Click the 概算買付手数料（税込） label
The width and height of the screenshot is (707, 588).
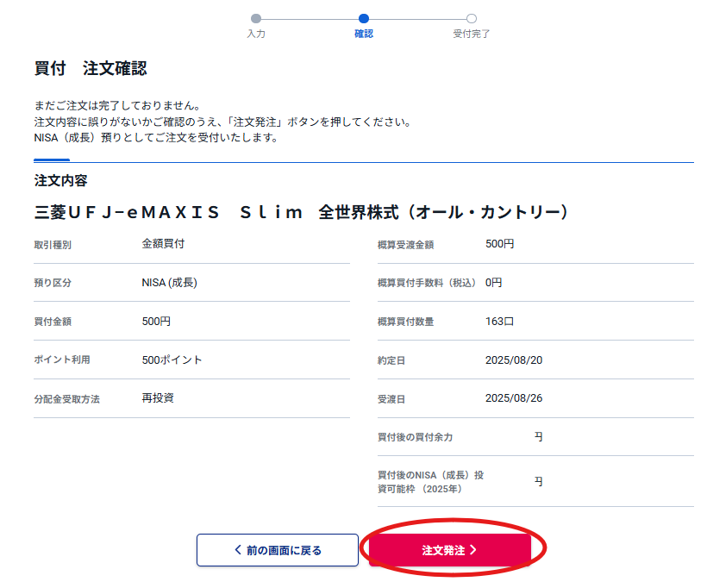pyautogui.click(x=427, y=283)
